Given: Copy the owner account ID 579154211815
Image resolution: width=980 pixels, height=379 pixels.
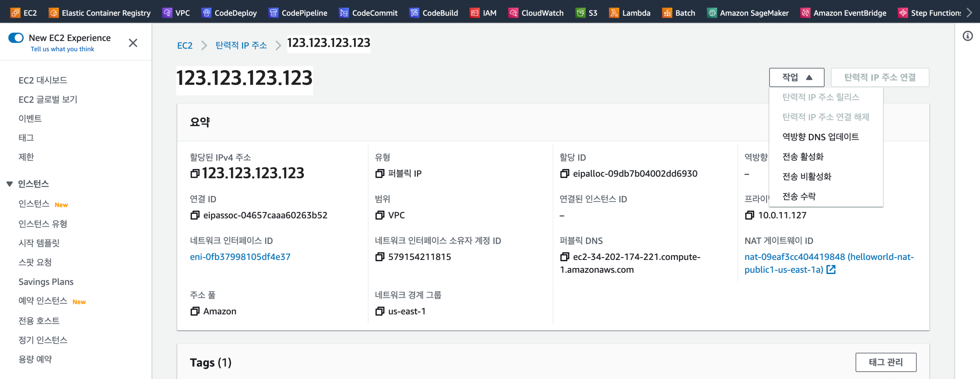Looking at the screenshot, I should click(x=379, y=257).
